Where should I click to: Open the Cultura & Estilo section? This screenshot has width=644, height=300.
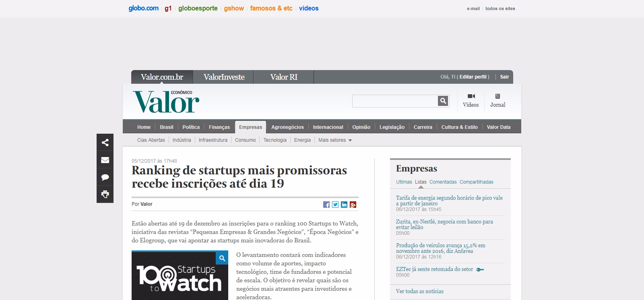click(460, 127)
